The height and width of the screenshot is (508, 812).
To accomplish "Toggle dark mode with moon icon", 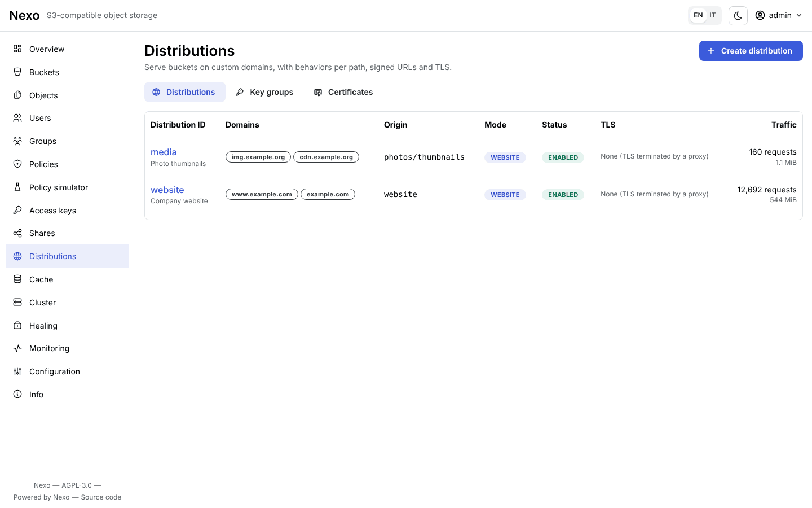I will pyautogui.click(x=738, y=16).
